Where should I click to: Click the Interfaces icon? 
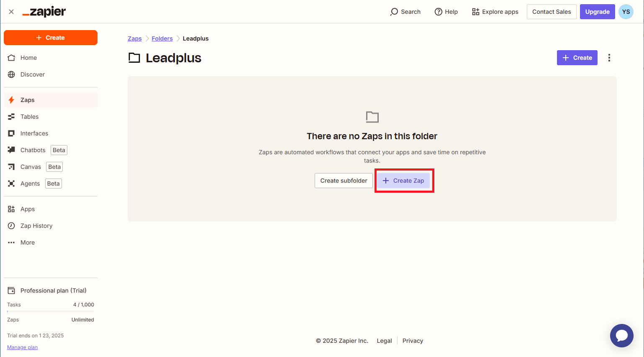(11, 133)
